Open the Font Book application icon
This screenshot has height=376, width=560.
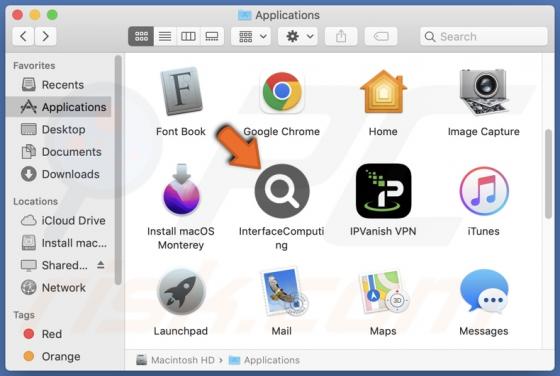click(x=181, y=91)
